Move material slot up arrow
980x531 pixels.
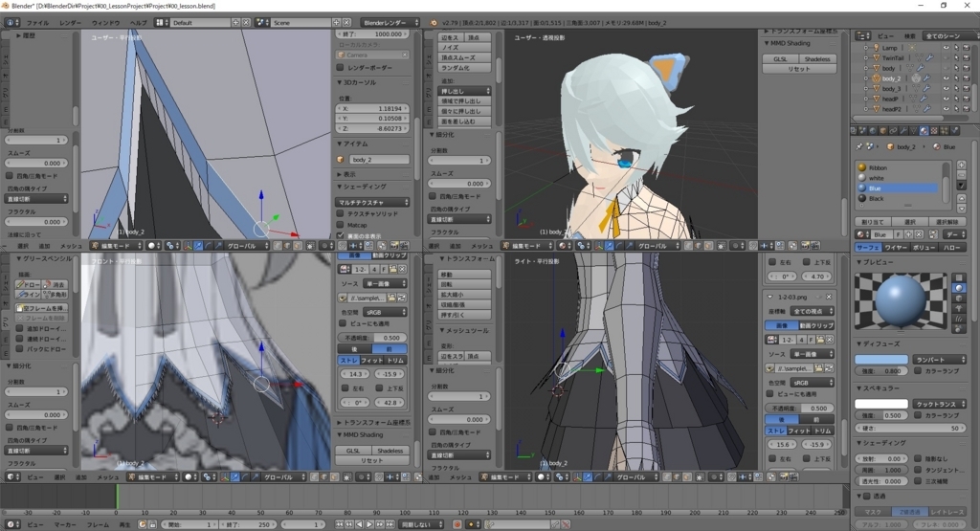[x=961, y=199]
